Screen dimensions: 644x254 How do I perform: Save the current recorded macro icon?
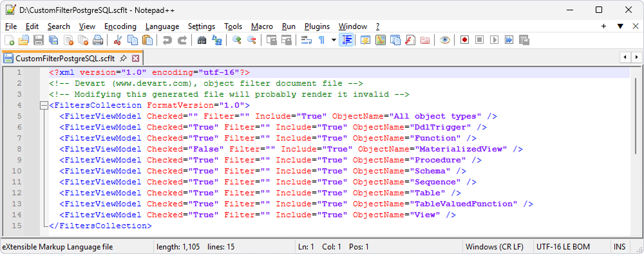(524, 40)
